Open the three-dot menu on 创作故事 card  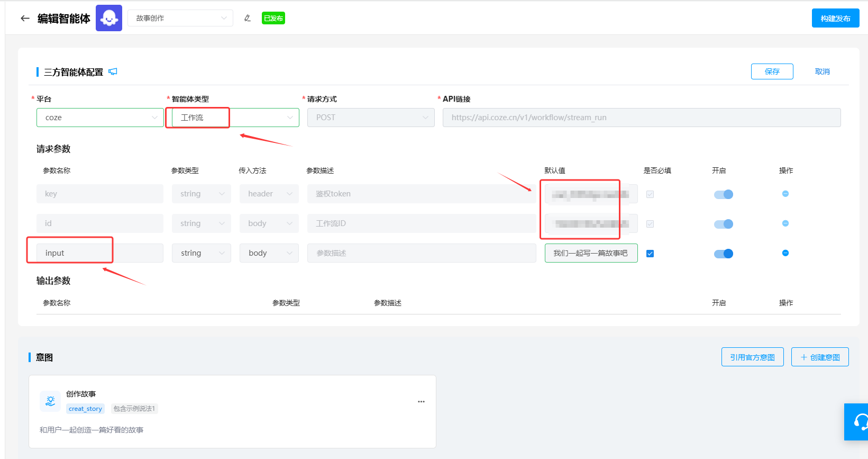(421, 402)
